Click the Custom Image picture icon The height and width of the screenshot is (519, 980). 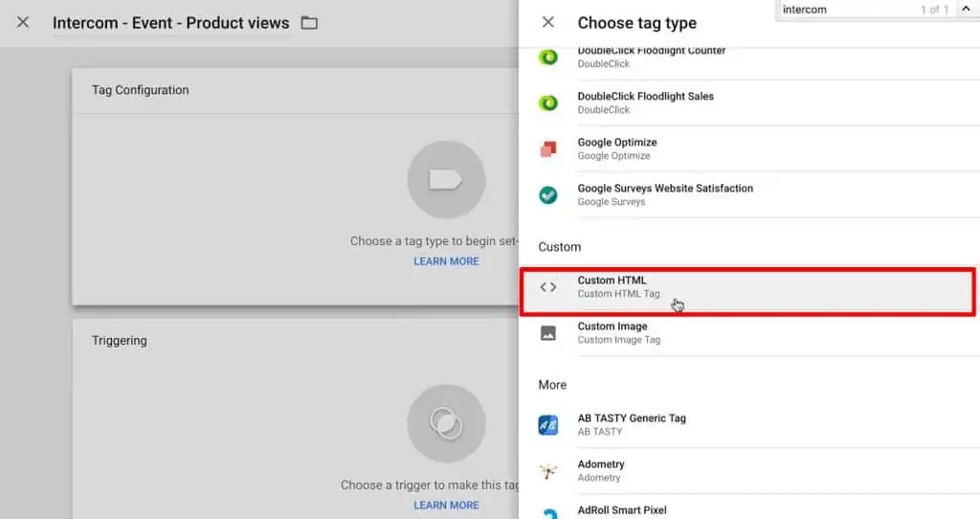[x=548, y=333]
